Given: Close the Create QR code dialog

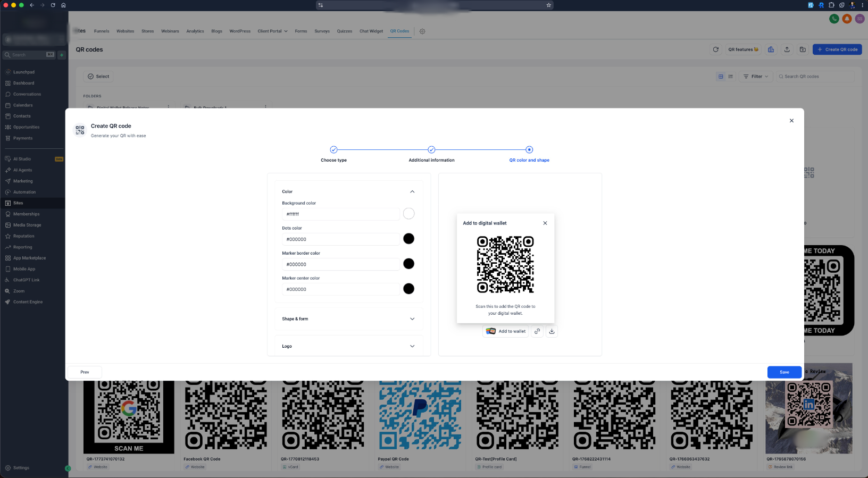Looking at the screenshot, I should pos(791,121).
